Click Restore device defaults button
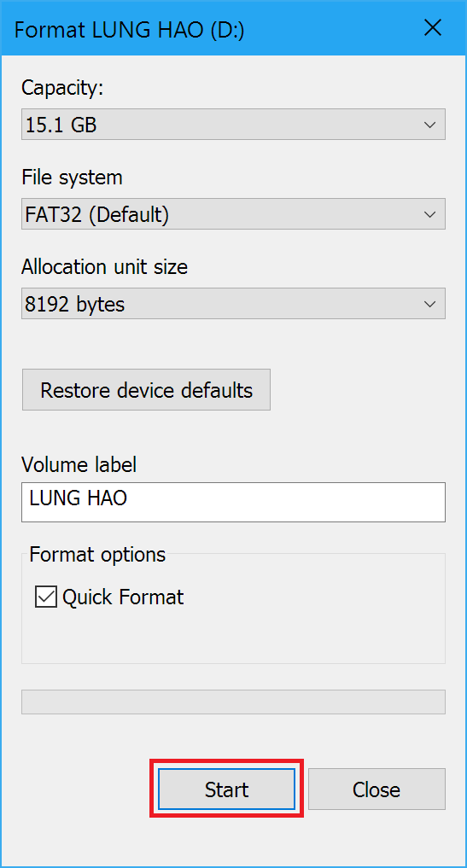The height and width of the screenshot is (868, 467). [146, 390]
